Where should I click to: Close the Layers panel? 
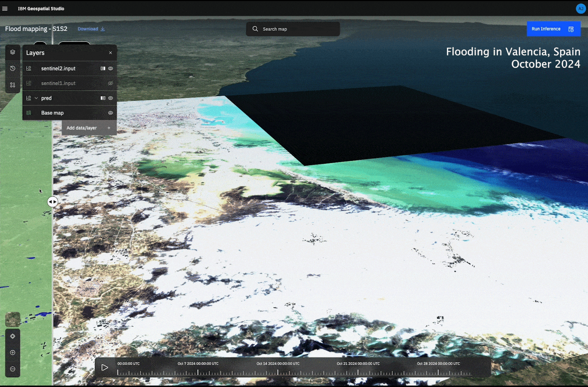(111, 53)
